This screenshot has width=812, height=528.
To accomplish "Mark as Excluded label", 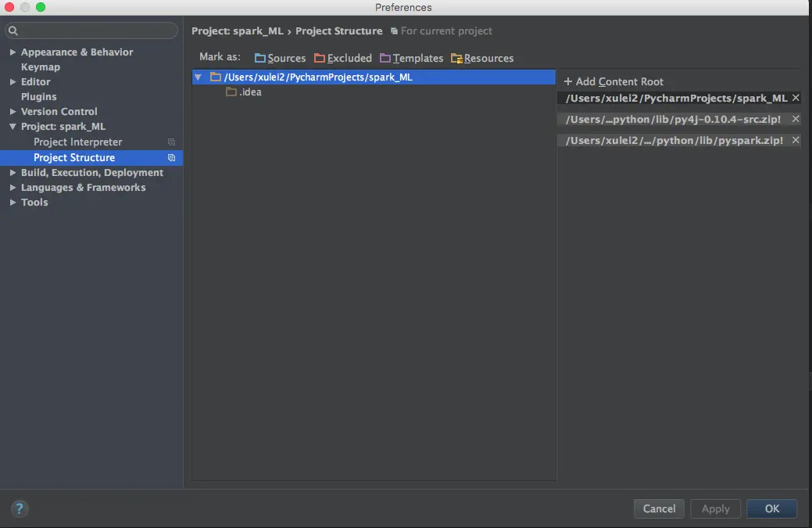I will click(349, 58).
